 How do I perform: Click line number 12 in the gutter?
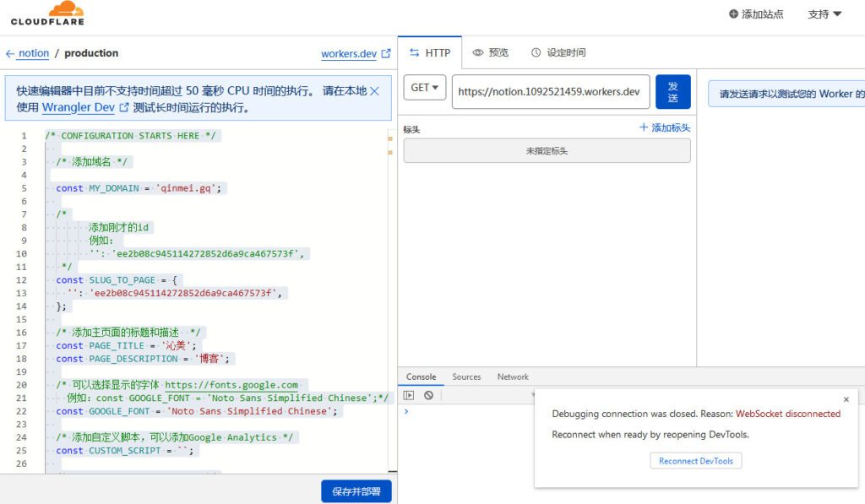(21, 280)
